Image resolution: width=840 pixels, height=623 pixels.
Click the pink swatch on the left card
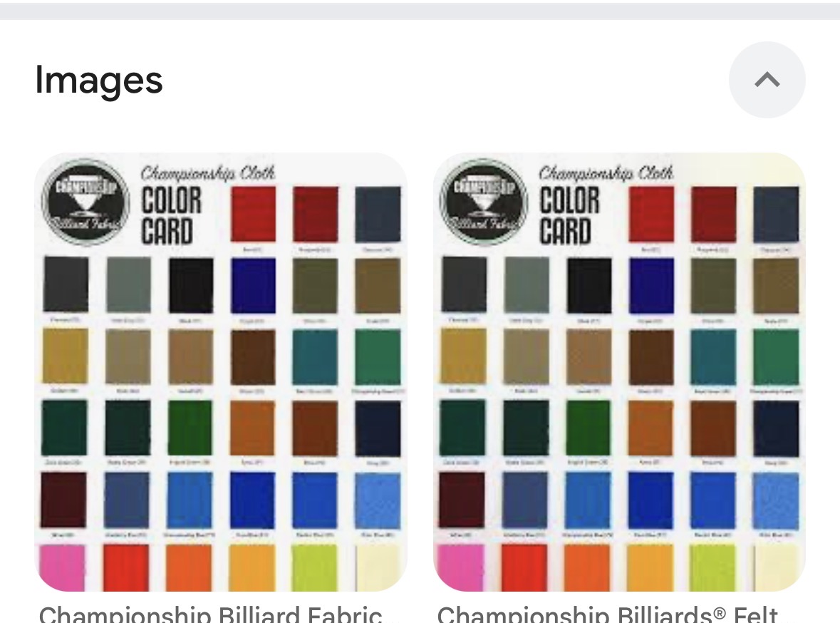(63, 567)
